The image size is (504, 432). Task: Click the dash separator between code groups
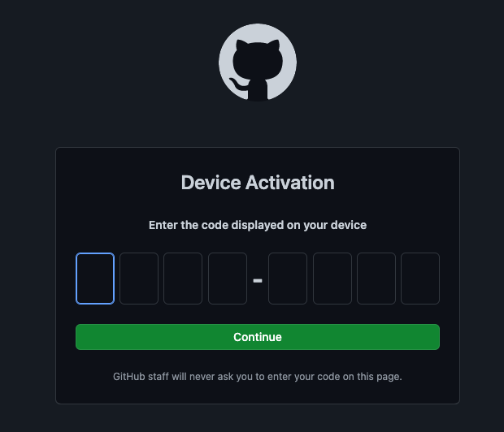click(258, 281)
